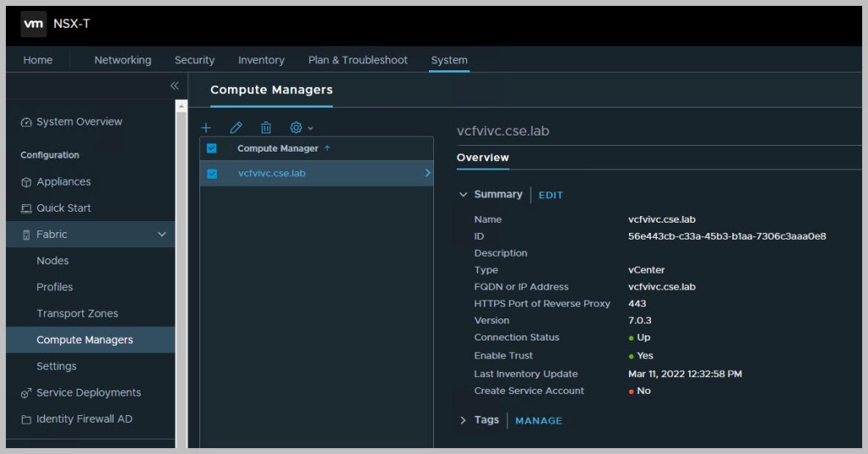Click the VMware vm logo

34,25
